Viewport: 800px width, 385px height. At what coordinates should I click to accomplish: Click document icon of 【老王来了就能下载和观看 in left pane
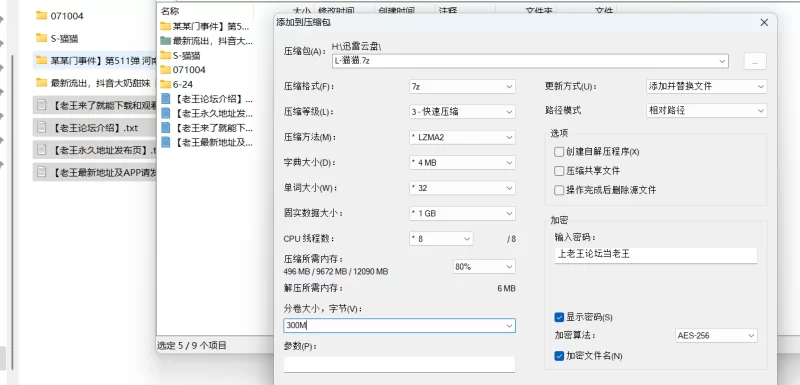pos(42,105)
